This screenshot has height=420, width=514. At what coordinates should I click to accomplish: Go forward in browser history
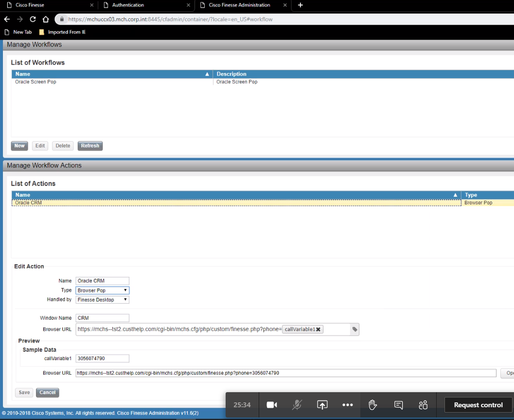point(20,20)
